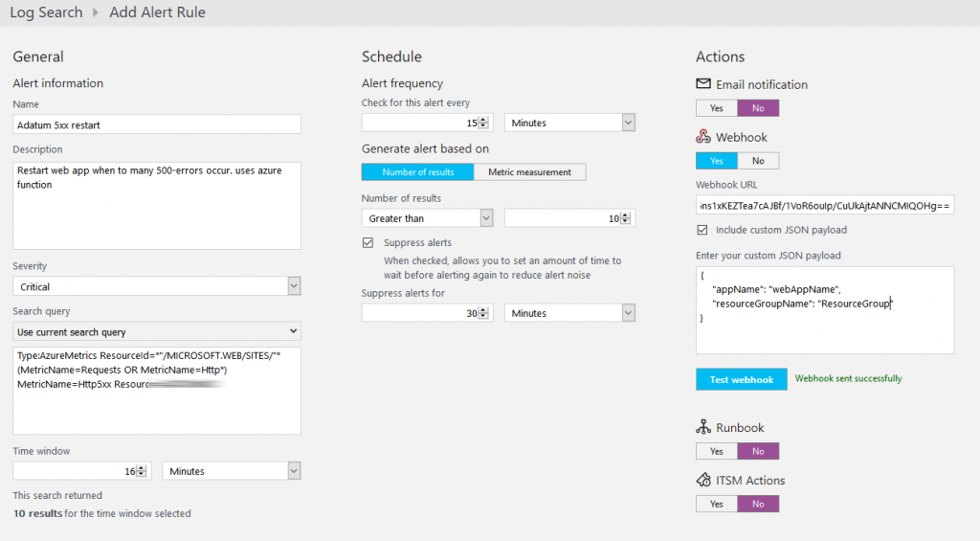
Task: Click the alert Name input field
Action: pos(157,124)
